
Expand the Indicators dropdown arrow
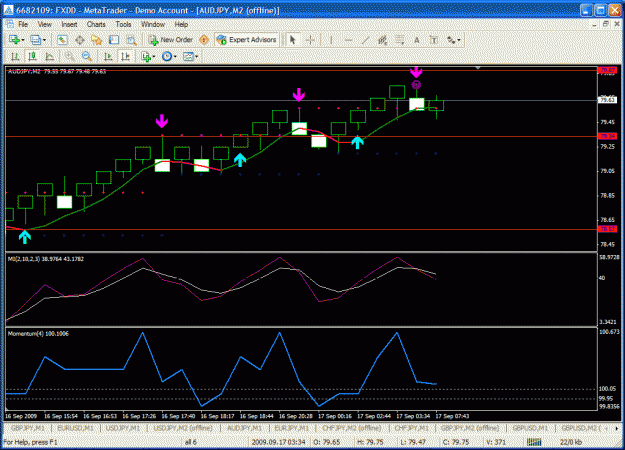pos(154,57)
